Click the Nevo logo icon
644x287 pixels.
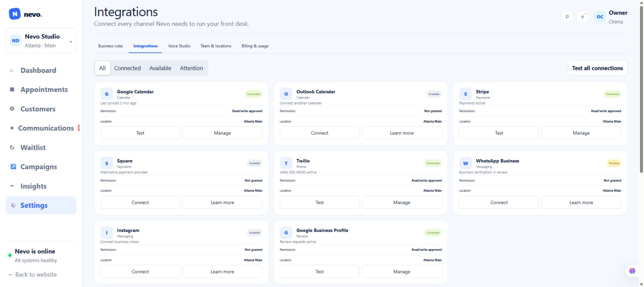[x=15, y=14]
